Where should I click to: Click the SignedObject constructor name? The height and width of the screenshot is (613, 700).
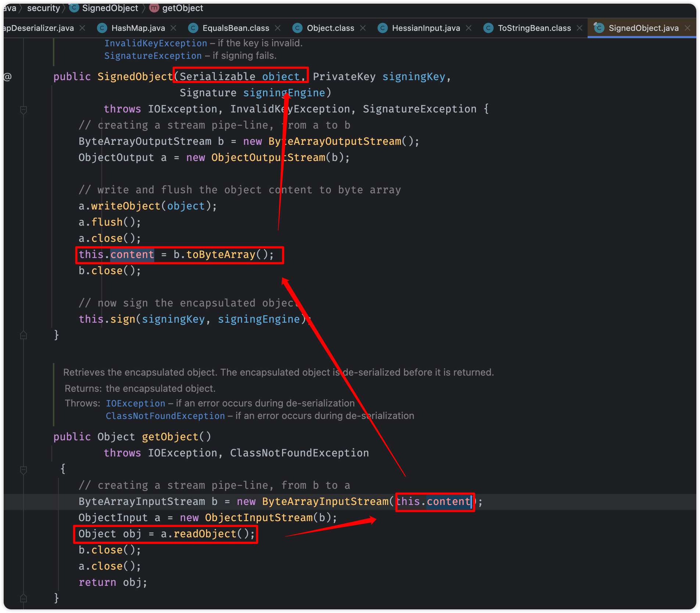click(x=135, y=76)
